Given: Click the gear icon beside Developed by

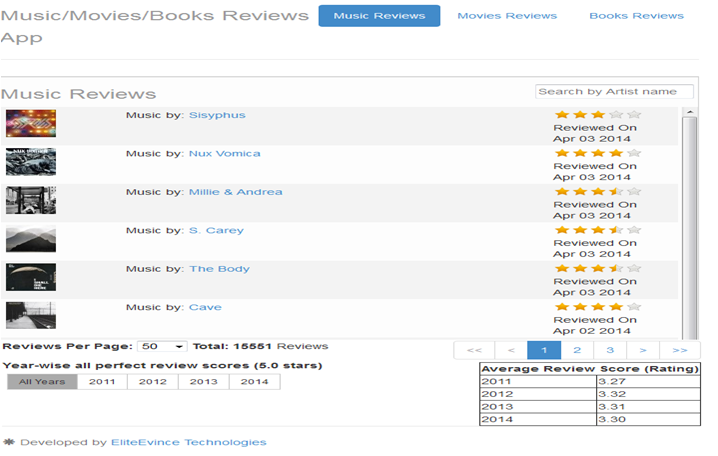Looking at the screenshot, I should (10, 442).
